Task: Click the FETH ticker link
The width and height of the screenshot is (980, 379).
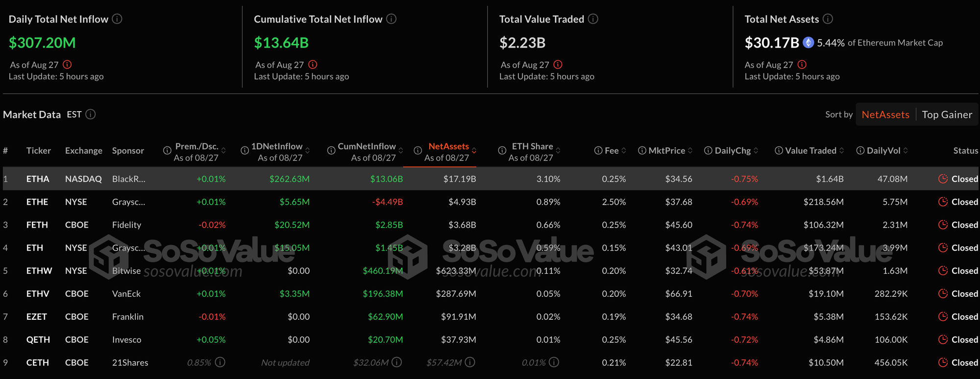Action: (x=37, y=225)
